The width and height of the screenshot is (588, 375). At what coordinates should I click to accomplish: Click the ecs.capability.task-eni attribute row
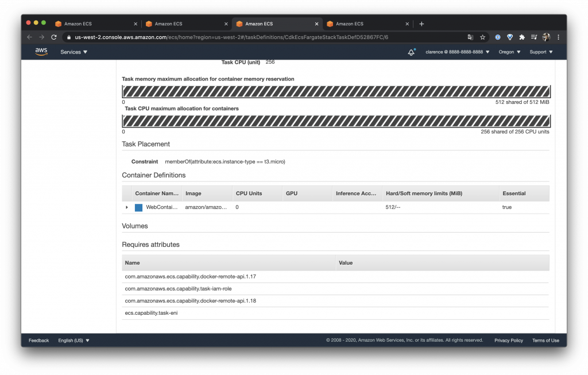point(335,313)
